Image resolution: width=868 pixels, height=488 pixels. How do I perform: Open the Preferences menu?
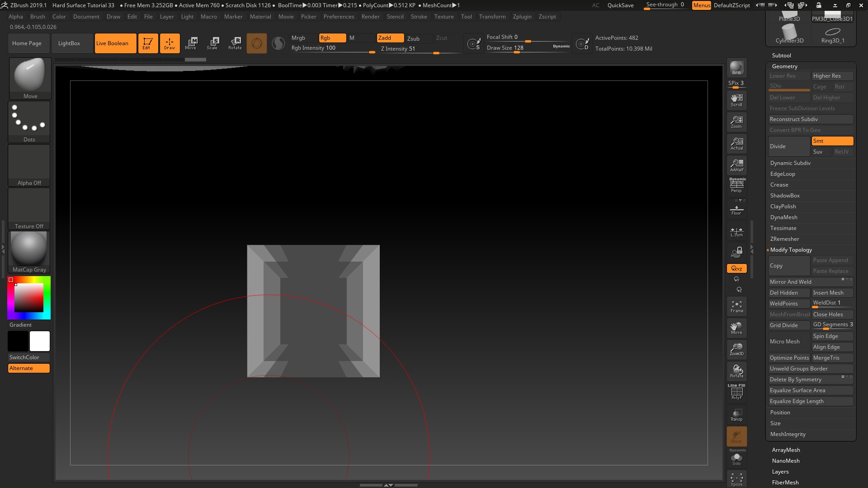(x=339, y=17)
